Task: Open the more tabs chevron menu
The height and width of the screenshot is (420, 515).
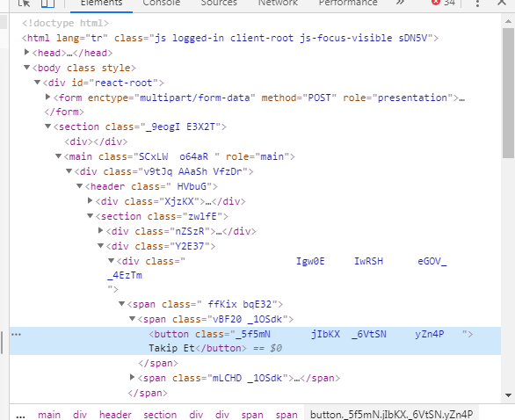Action: [x=400, y=3]
